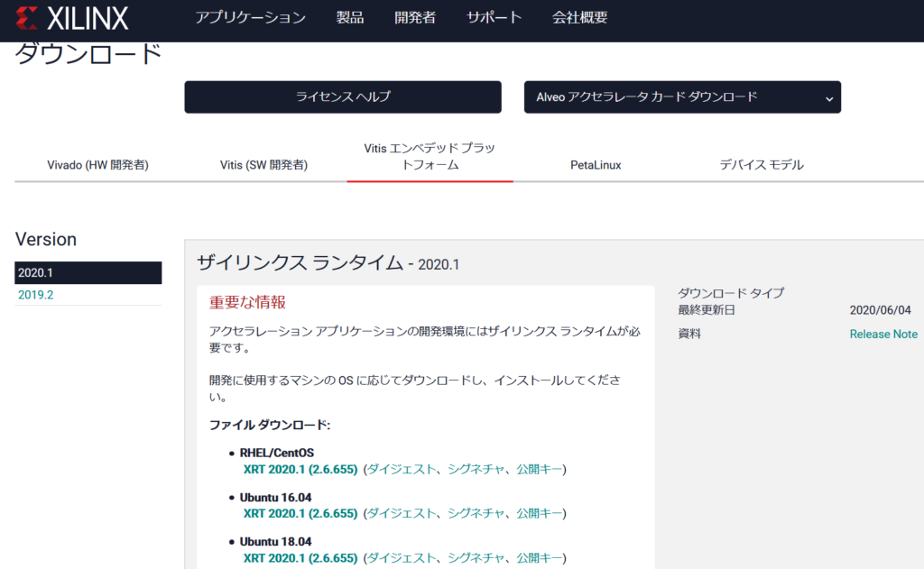
Task: Switch to the PetaLinux tab
Action: pyautogui.click(x=596, y=165)
